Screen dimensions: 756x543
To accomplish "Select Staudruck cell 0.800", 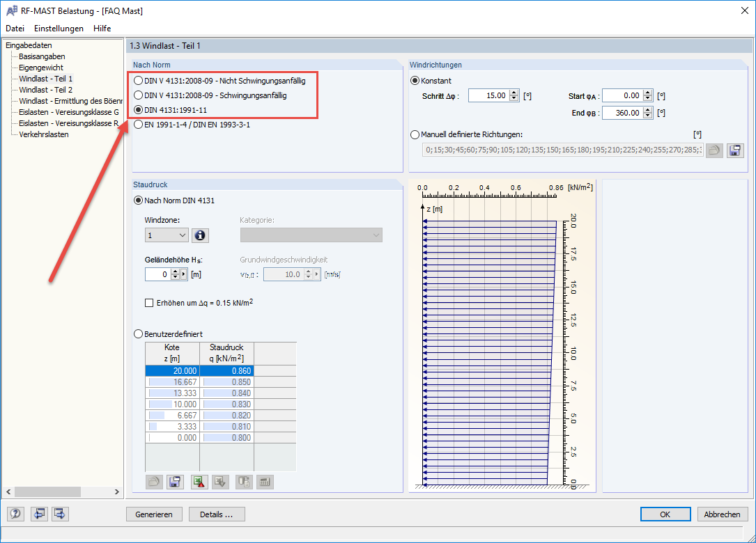I will 226,437.
